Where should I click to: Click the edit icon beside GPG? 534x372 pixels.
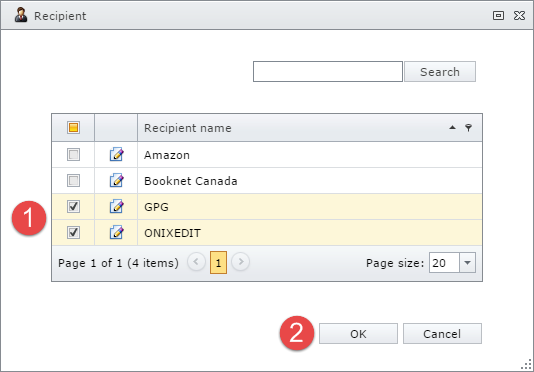pyautogui.click(x=116, y=206)
